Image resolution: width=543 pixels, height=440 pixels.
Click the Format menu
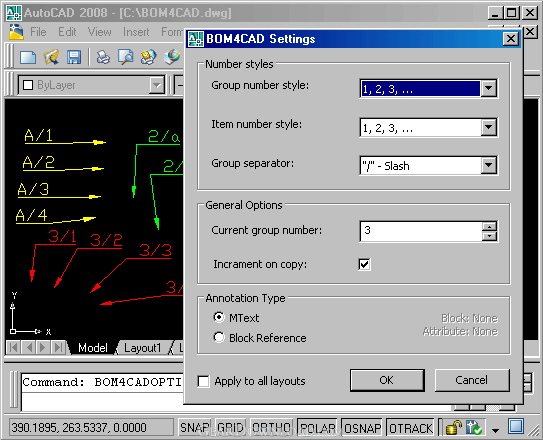click(172, 32)
